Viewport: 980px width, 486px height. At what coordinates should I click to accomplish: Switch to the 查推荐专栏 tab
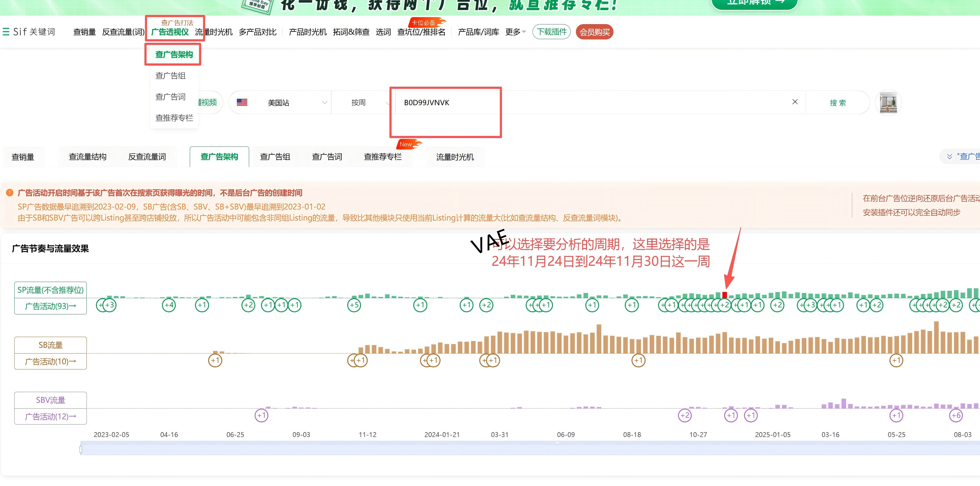point(382,157)
